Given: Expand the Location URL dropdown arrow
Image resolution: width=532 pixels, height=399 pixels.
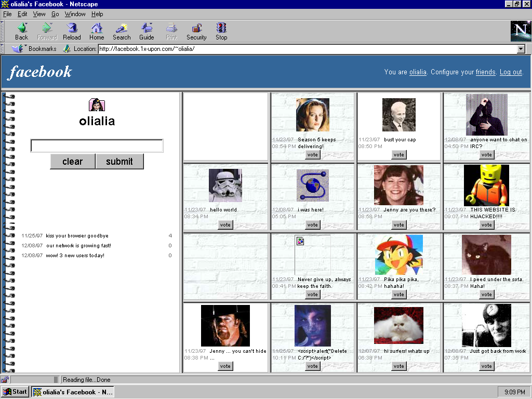Looking at the screenshot, I should tap(521, 49).
